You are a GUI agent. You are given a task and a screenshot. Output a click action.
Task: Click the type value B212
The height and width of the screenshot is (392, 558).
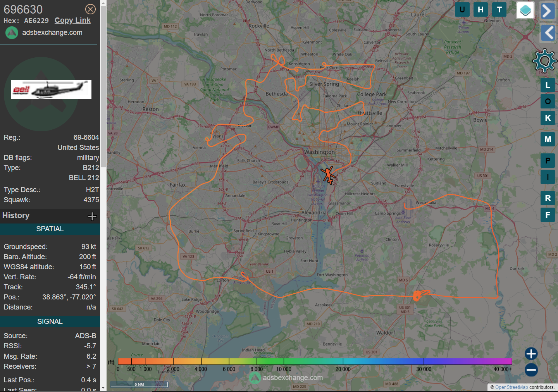[91, 168]
